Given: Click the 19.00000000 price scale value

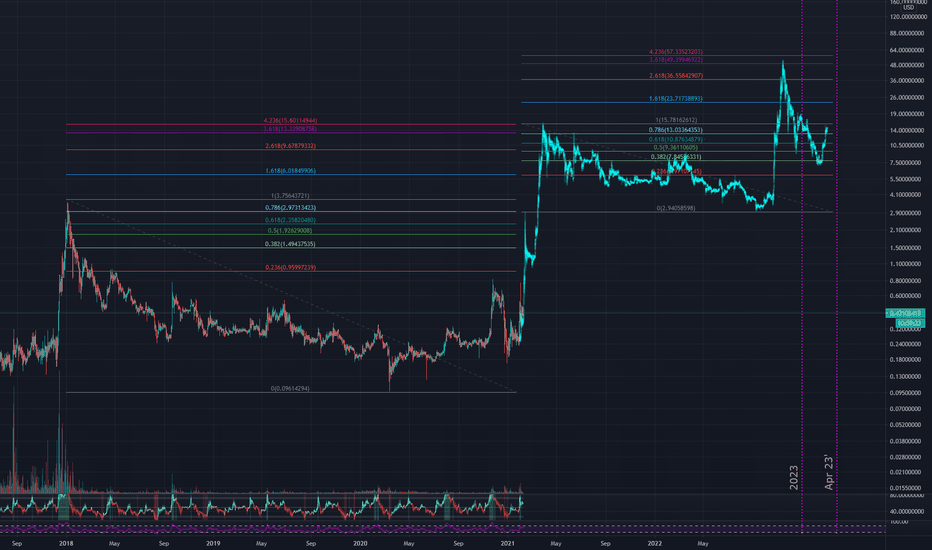Looking at the screenshot, I should (x=909, y=114).
